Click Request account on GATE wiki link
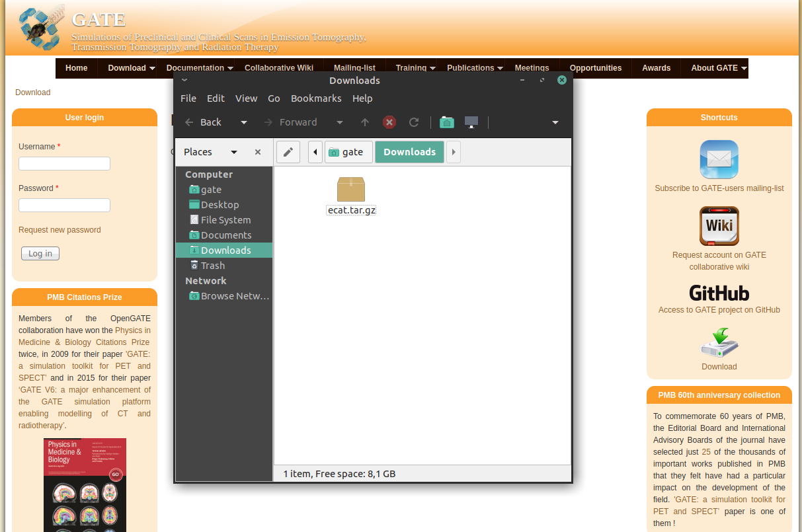This screenshot has height=532, width=802. 719,261
